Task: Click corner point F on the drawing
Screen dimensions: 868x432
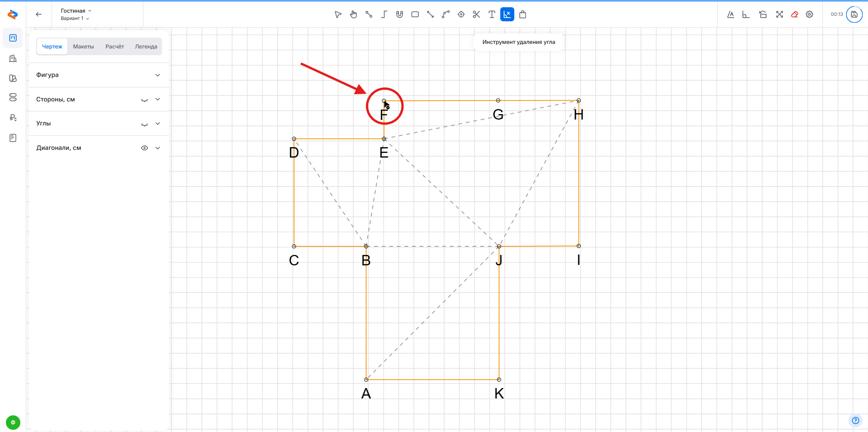Action: click(x=384, y=101)
